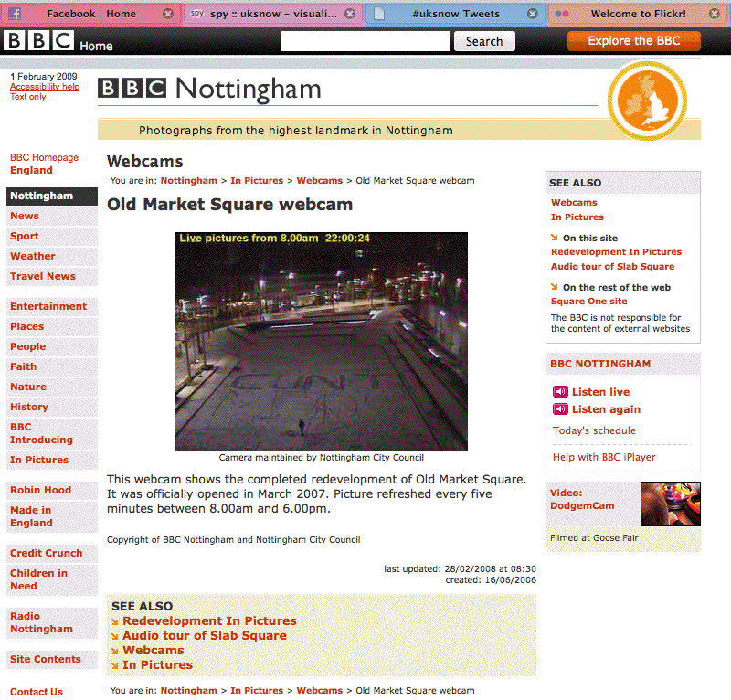Open Places in the sidebar menu
This screenshot has width=731, height=700.
click(52, 326)
